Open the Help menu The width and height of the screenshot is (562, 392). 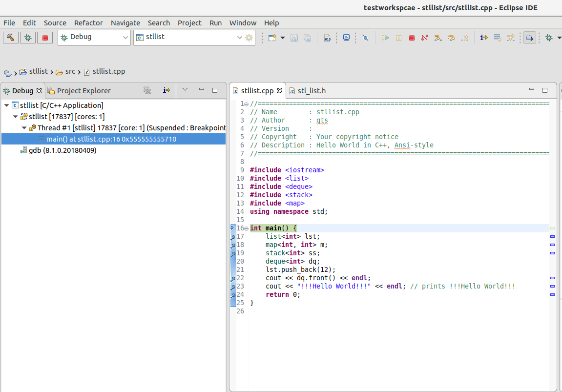pos(271,23)
